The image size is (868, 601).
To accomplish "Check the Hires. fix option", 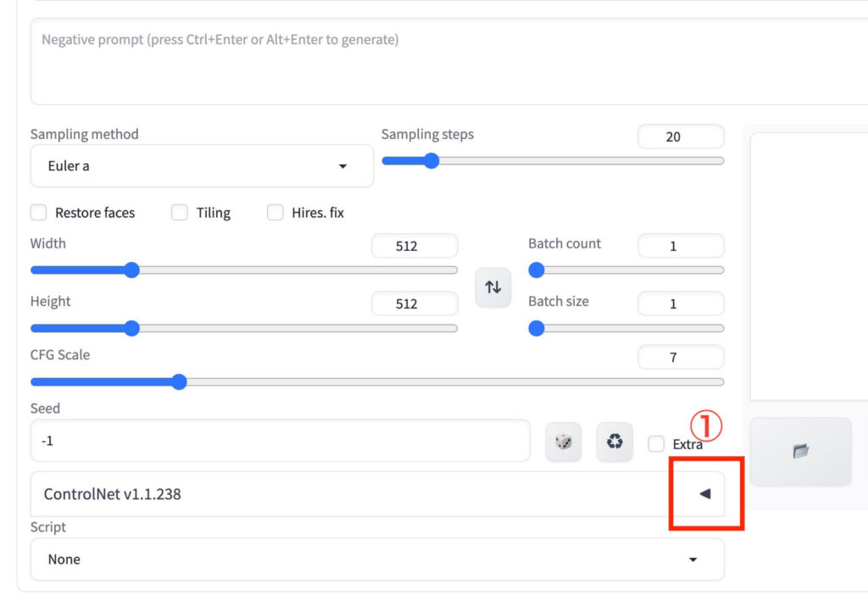I will (275, 213).
